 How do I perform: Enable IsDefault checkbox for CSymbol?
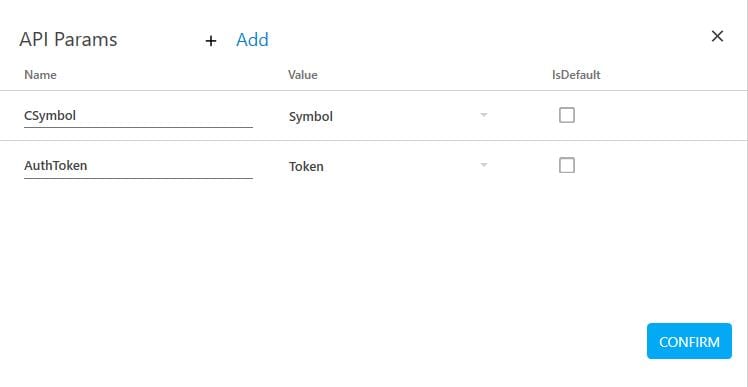pyautogui.click(x=567, y=115)
